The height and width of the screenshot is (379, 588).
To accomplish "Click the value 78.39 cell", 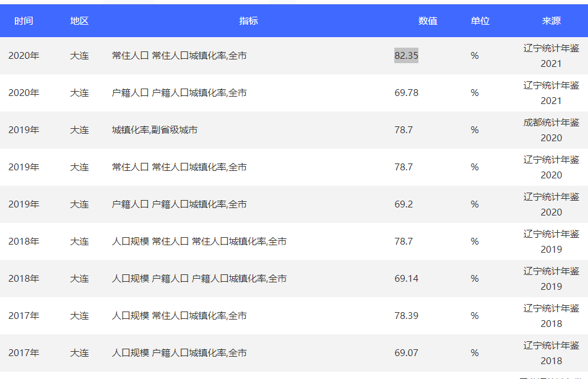I will pos(406,316).
